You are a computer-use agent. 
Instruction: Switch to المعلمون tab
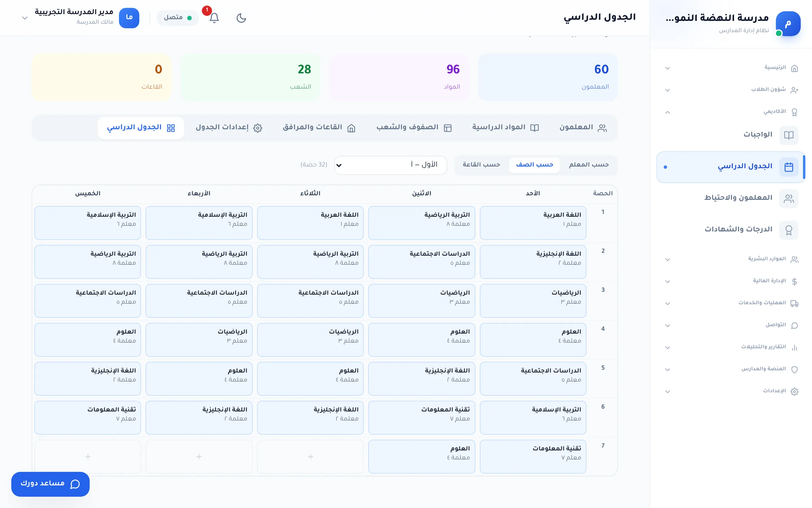click(583, 128)
